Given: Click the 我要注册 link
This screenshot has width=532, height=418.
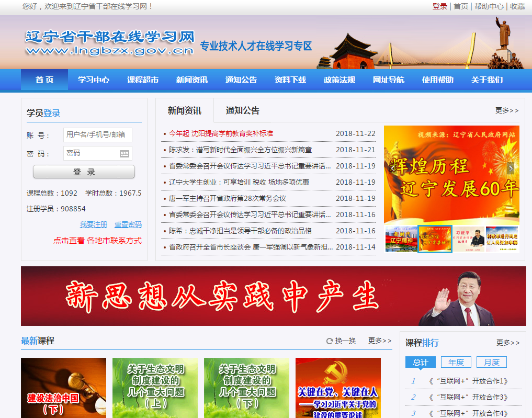Looking at the screenshot, I should (x=93, y=224).
